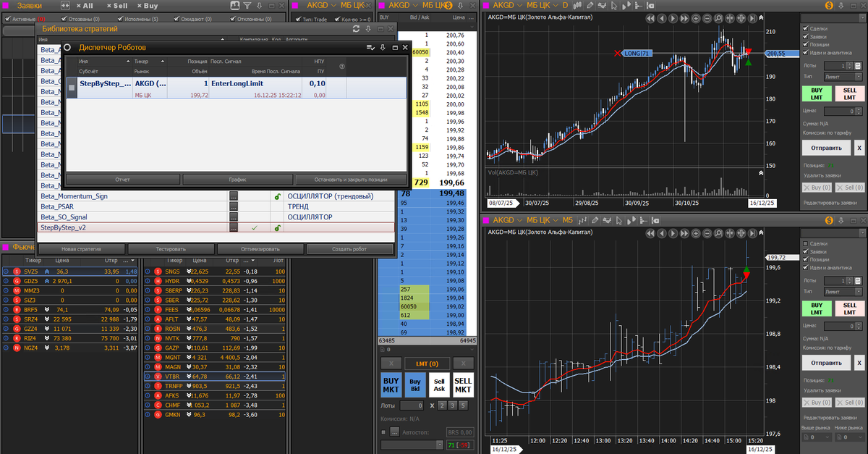Toggle the Отклонены orders checkbox

point(233,19)
